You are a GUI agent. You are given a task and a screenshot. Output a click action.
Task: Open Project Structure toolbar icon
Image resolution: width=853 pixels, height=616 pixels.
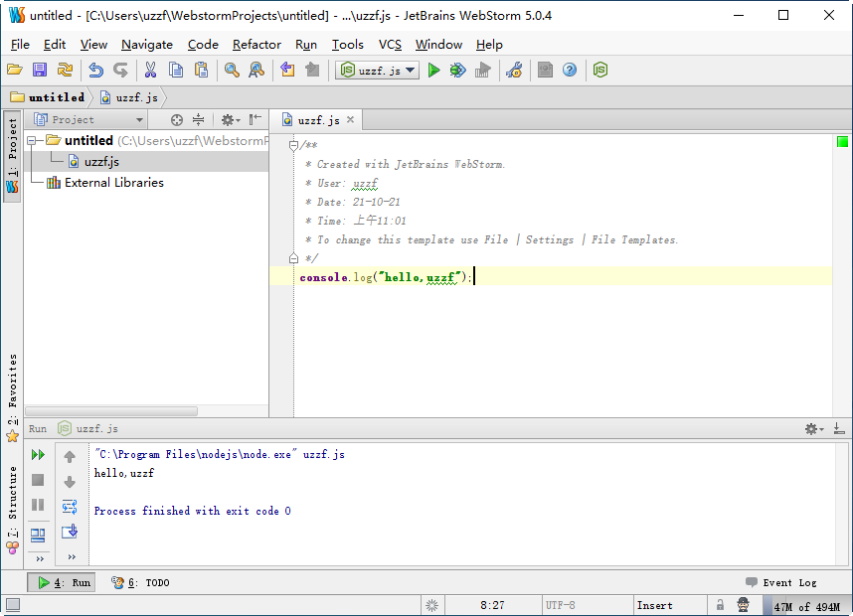coord(545,71)
